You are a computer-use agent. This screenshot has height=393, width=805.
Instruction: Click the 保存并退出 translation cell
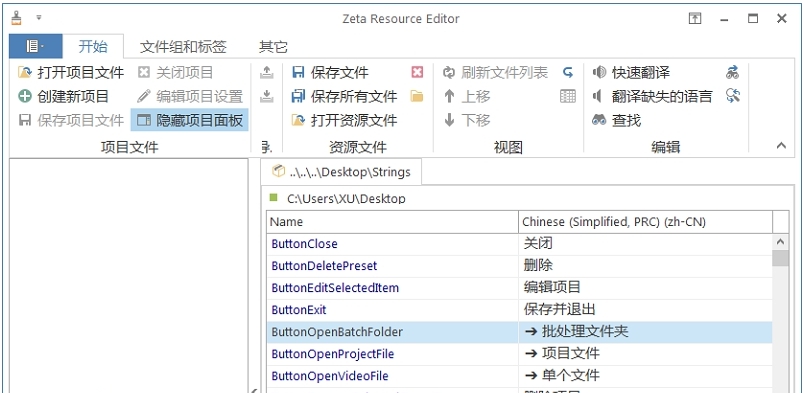tap(645, 310)
